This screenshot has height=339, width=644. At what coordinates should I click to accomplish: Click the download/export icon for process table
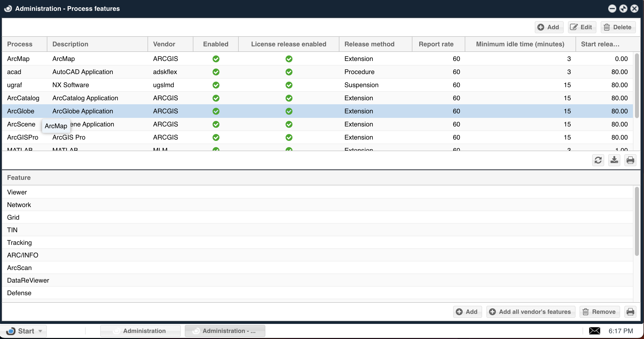pyautogui.click(x=614, y=160)
